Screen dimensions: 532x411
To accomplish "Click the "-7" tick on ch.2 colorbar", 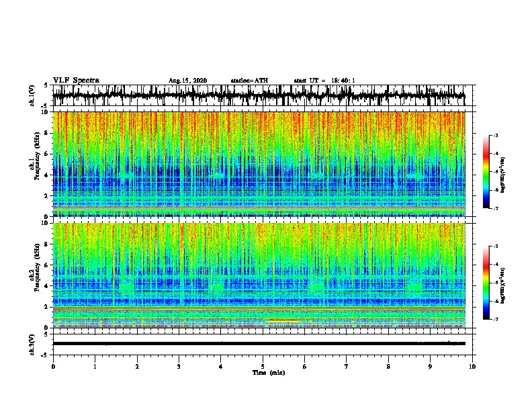I will [x=496, y=320].
